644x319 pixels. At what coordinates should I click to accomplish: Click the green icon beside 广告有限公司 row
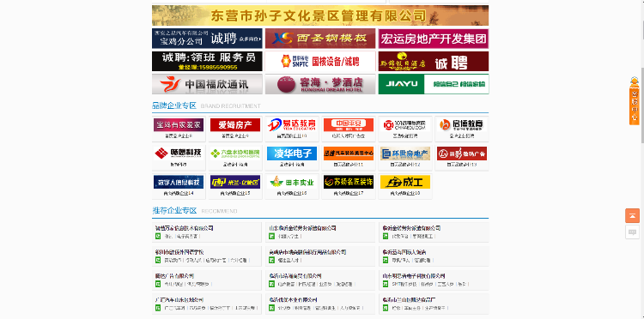[158, 284]
